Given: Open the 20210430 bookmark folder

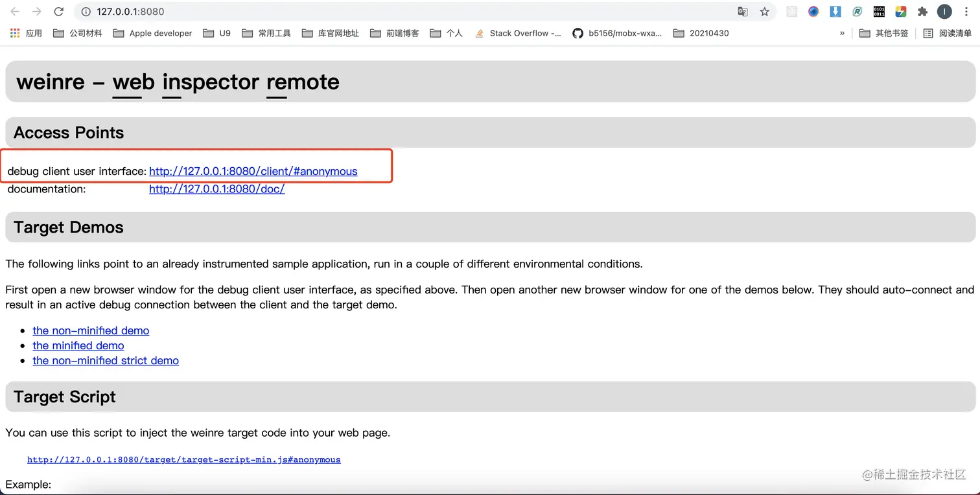Looking at the screenshot, I should [x=701, y=33].
